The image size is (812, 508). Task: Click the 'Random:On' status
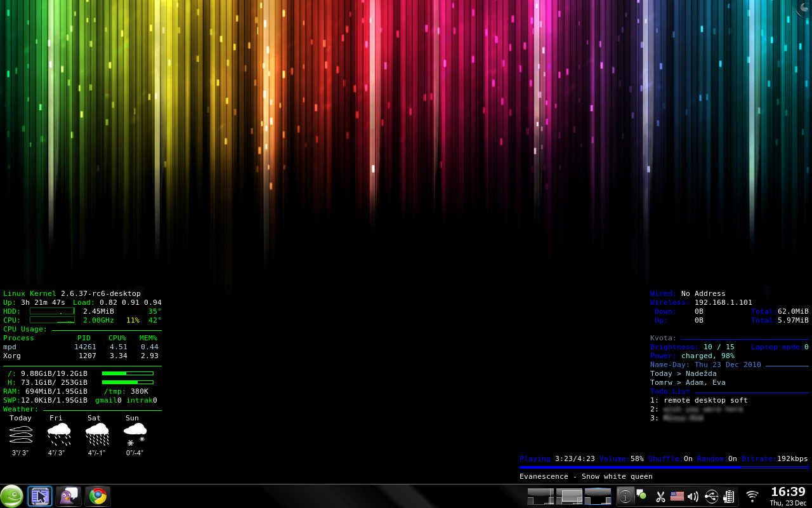[x=717, y=458]
